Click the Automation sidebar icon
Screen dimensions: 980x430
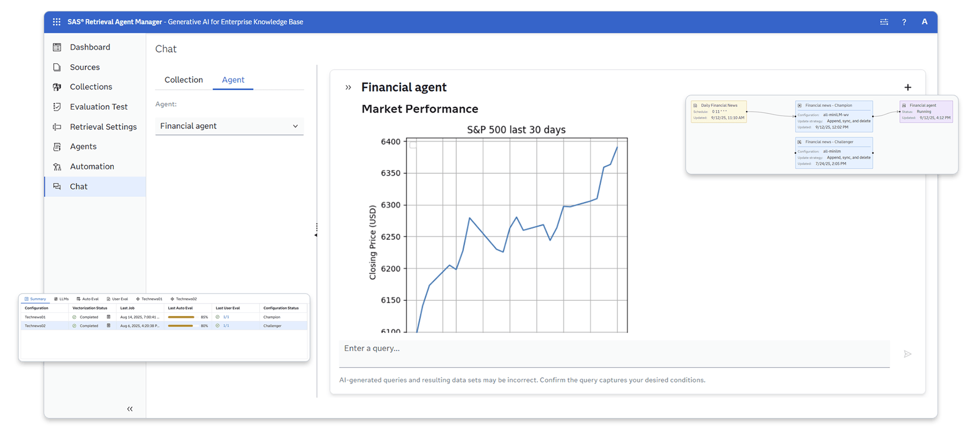57,167
